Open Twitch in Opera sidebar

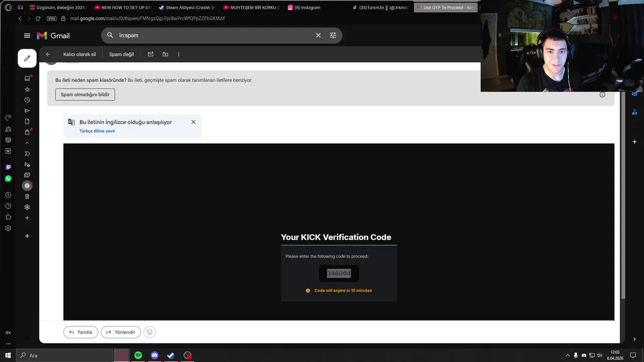click(x=8, y=167)
